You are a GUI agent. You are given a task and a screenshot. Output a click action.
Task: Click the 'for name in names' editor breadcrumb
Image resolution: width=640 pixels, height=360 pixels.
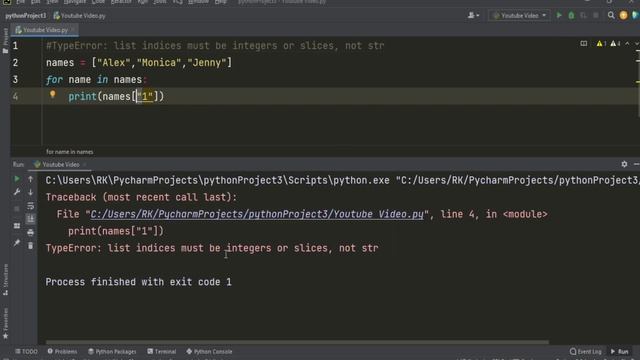coord(69,152)
